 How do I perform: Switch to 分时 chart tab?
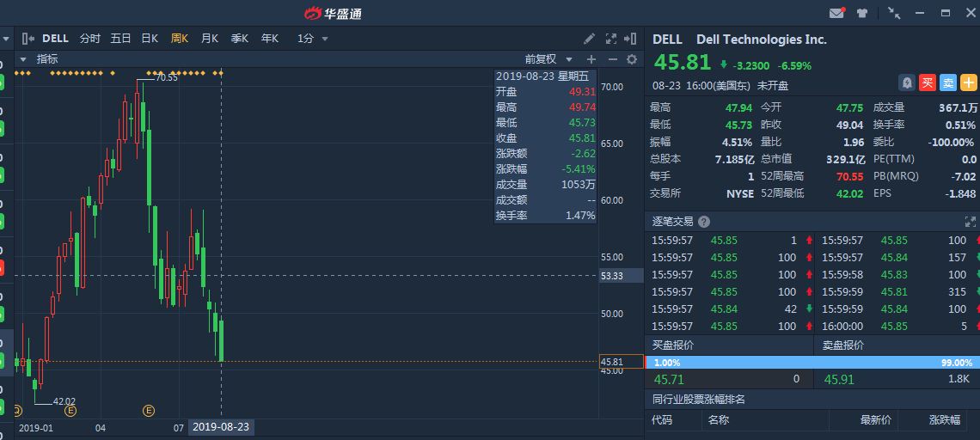click(x=90, y=39)
